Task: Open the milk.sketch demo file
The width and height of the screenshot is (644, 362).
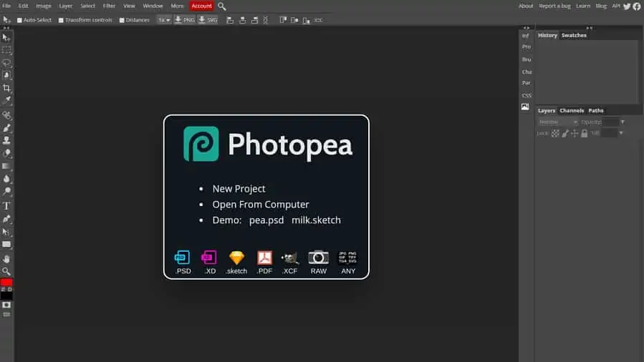Action: (x=316, y=220)
